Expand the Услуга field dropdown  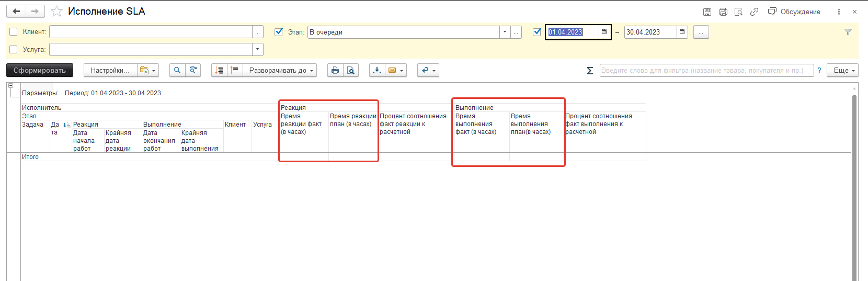pyautogui.click(x=257, y=49)
